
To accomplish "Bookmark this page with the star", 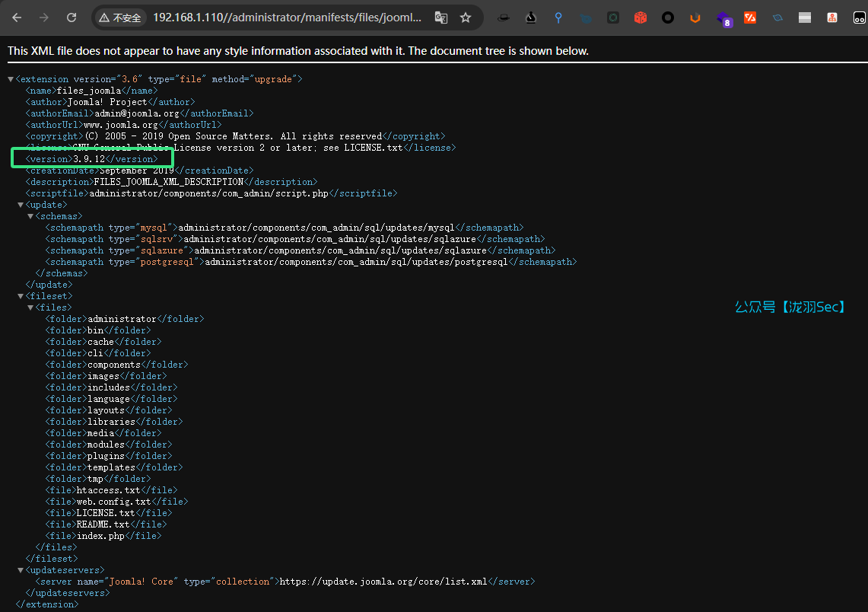I will pyautogui.click(x=466, y=18).
